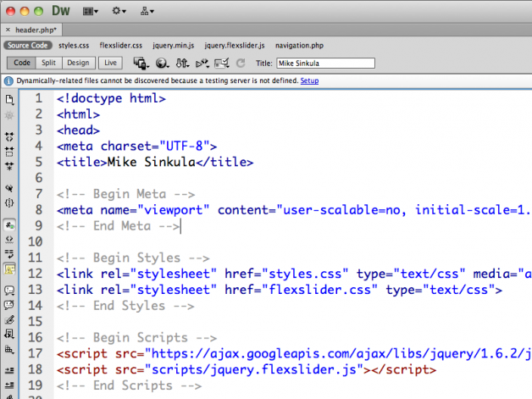This screenshot has height=399, width=532.
Task: Open Move or Convert CSS menu
Action: [x=9, y=349]
